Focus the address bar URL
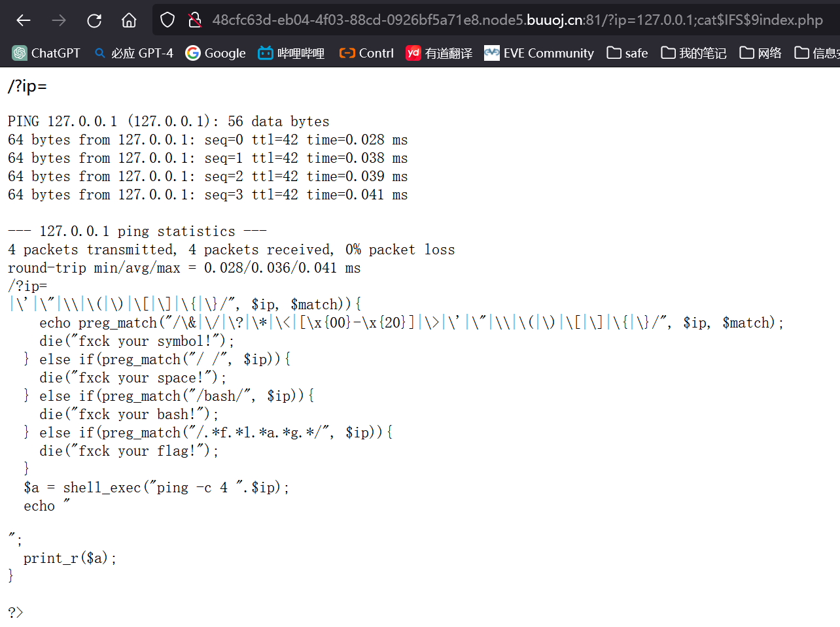840x627 pixels. [x=517, y=20]
